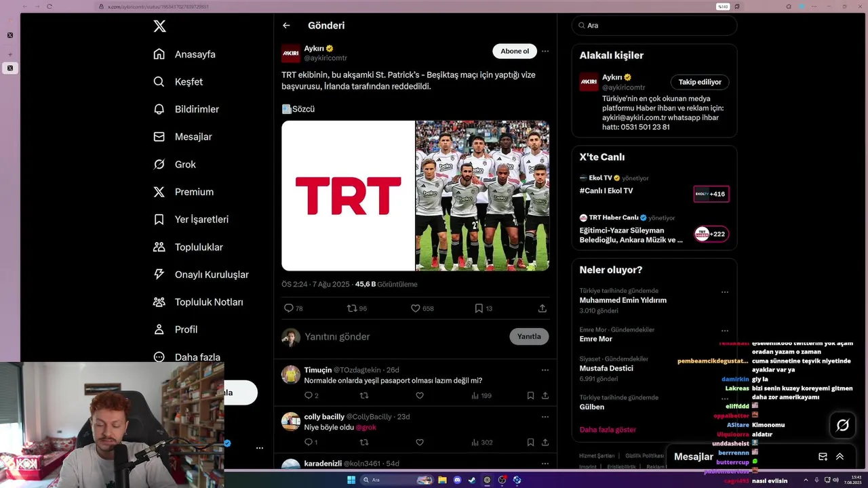Compose new message in Mesajlar bar
The image size is (868, 488).
coord(823,457)
